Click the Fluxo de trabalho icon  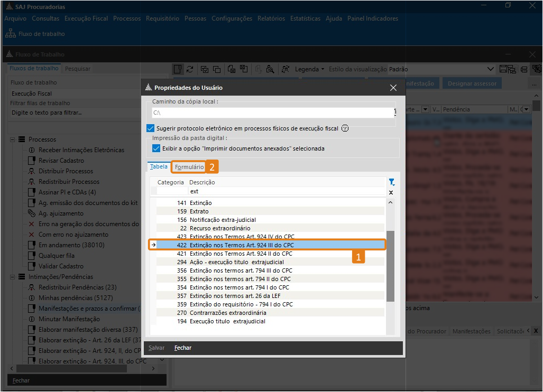click(10, 34)
